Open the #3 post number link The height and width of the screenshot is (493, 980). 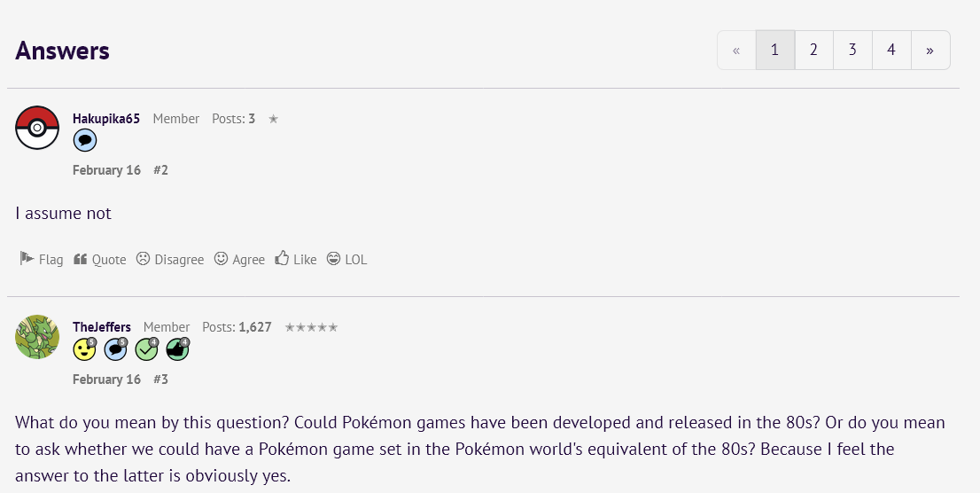[x=160, y=380]
